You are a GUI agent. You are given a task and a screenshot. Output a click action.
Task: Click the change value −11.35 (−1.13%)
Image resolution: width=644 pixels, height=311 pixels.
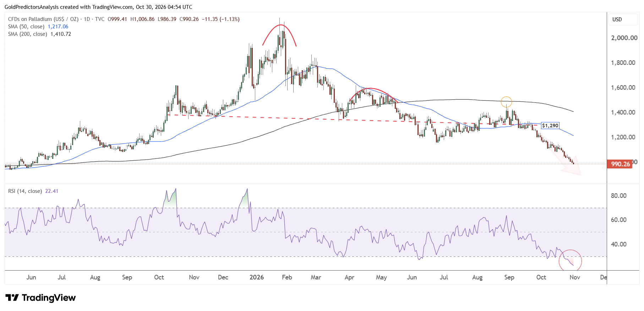[220, 19]
